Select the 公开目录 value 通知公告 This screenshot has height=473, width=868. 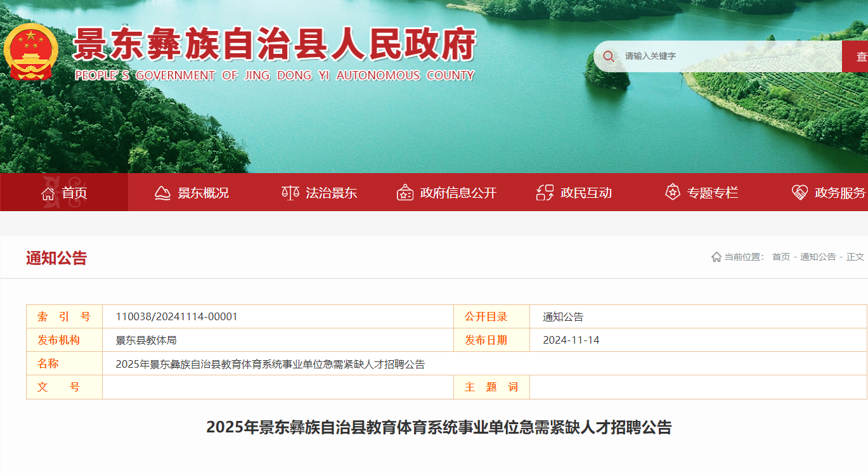[x=563, y=316]
